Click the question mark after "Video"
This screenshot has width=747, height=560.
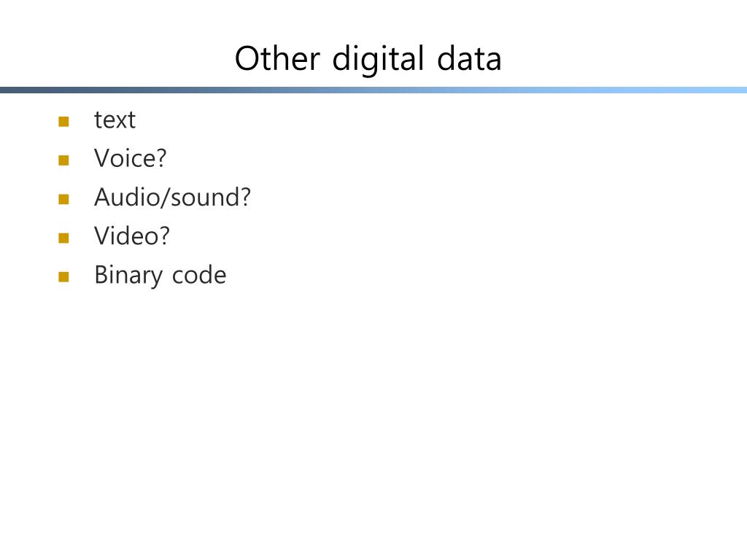tap(164, 236)
